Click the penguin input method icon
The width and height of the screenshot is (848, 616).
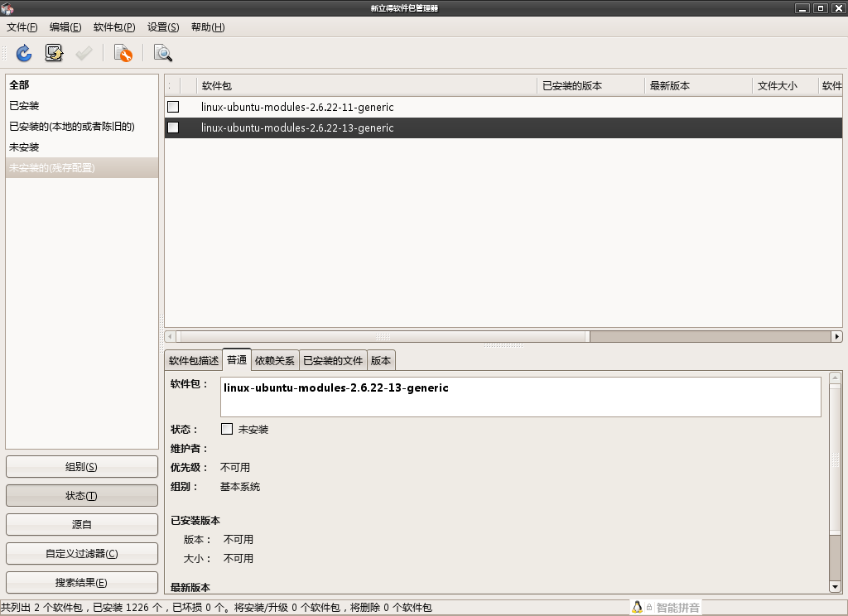click(637, 608)
